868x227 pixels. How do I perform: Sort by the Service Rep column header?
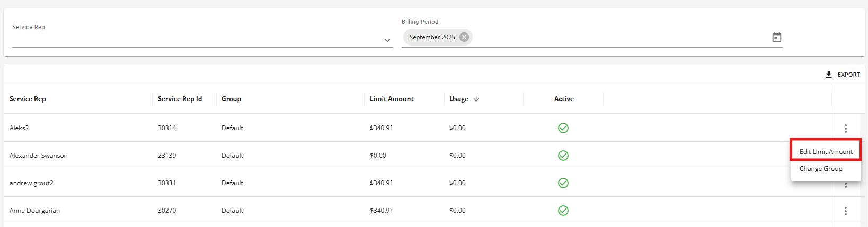coord(28,99)
